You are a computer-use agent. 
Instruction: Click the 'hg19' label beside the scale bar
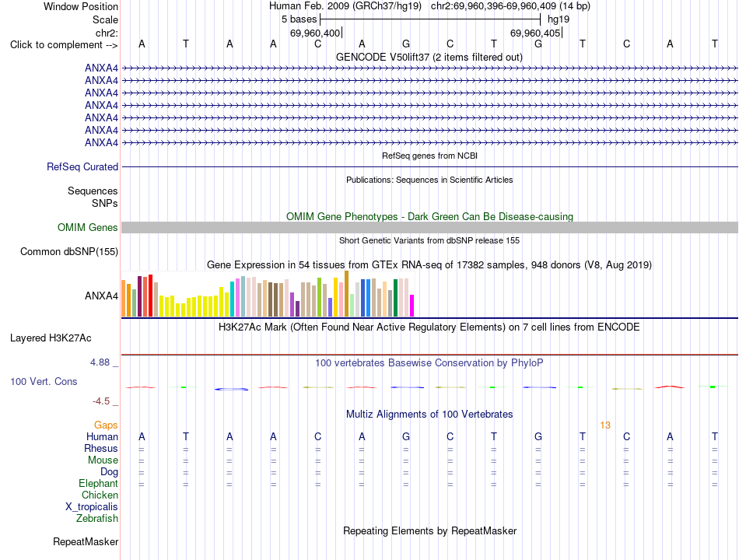pyautogui.click(x=559, y=19)
